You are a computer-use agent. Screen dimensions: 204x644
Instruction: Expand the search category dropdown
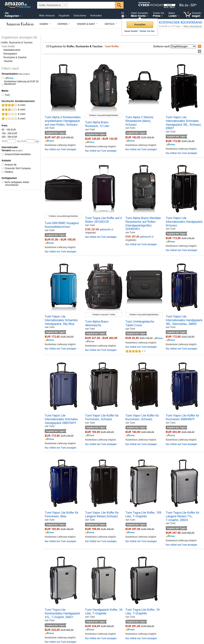tap(52, 5)
